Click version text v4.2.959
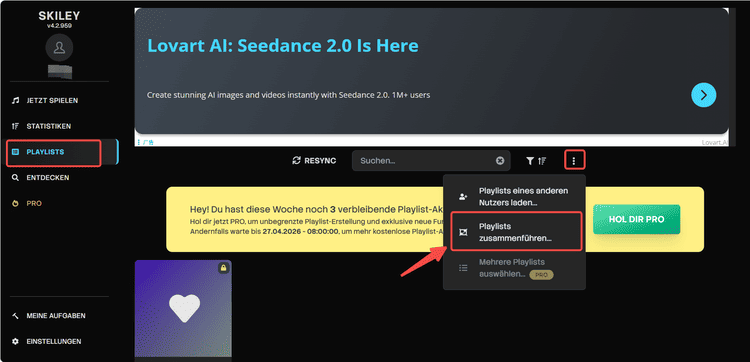 click(59, 26)
